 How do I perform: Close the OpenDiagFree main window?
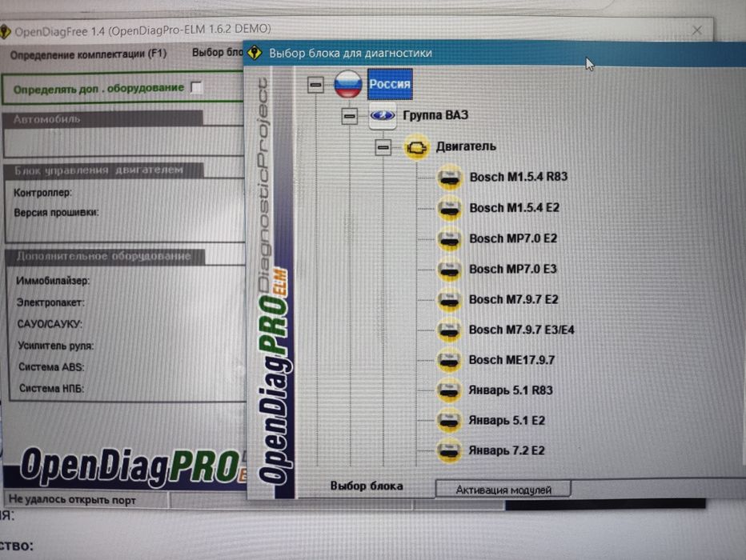pos(697,30)
